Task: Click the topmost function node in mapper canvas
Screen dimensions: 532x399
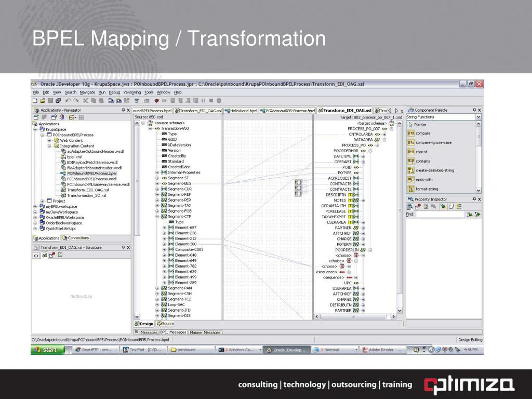Action: point(298,182)
